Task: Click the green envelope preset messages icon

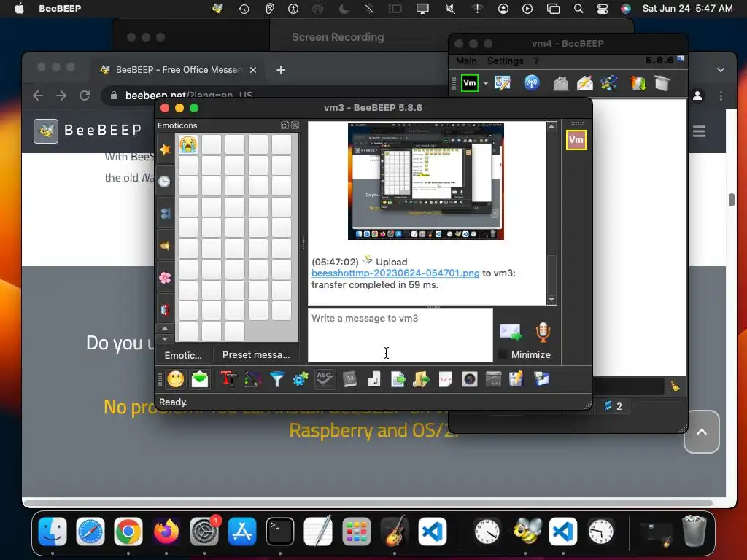Action: (x=200, y=379)
